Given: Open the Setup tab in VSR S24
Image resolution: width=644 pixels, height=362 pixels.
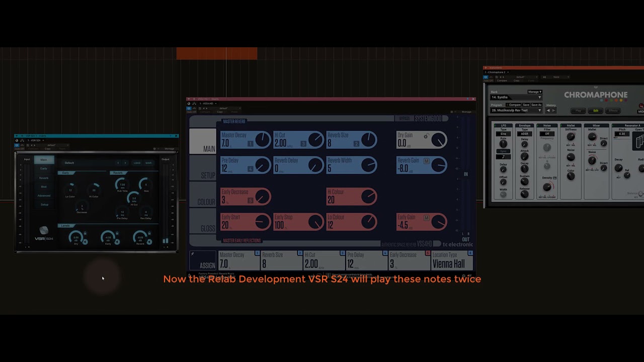Looking at the screenshot, I should 44,205.
